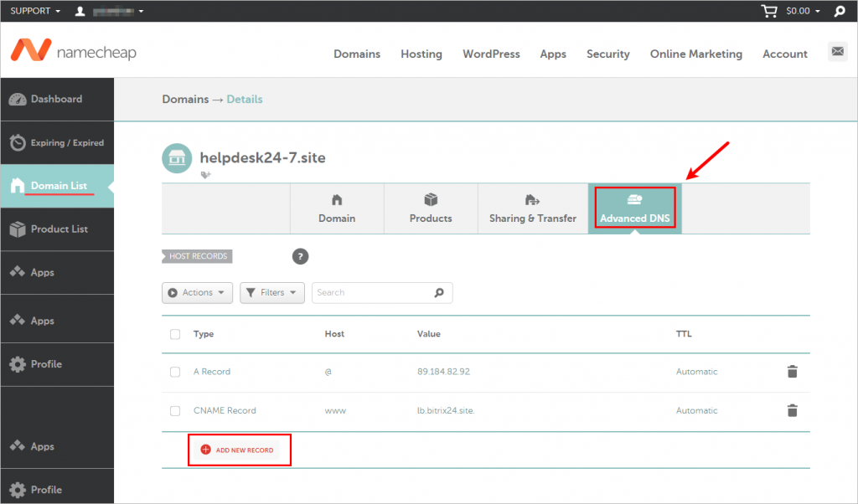Click the Host column header
The image size is (858, 504).
tap(334, 334)
